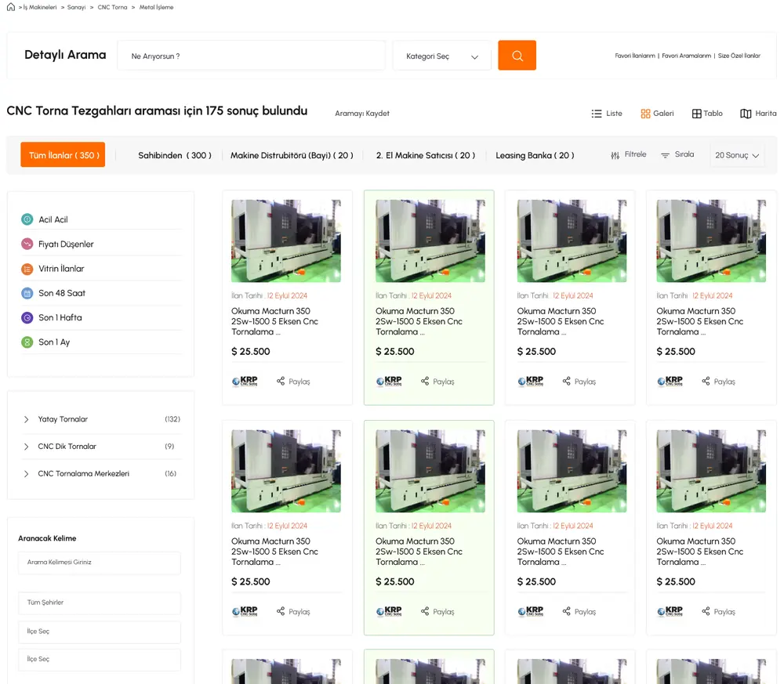
Task: Click share icon on fourth second-row listing
Action: [706, 611]
